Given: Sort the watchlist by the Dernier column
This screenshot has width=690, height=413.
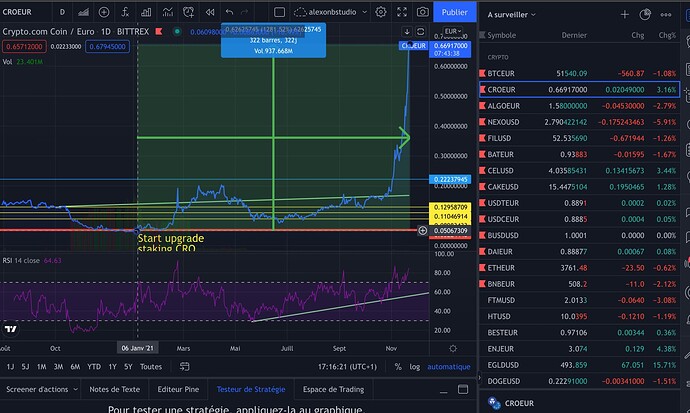Looking at the screenshot, I should tap(574, 35).
